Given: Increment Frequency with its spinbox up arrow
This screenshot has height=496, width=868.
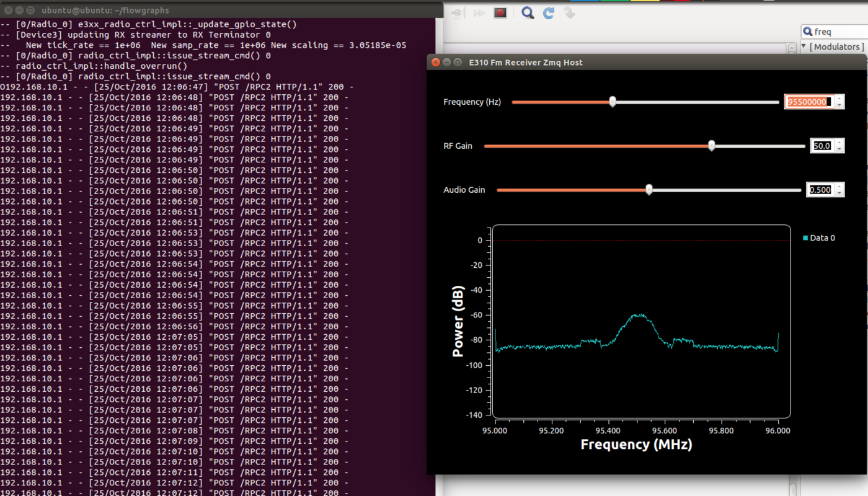Looking at the screenshot, I should (839, 98).
